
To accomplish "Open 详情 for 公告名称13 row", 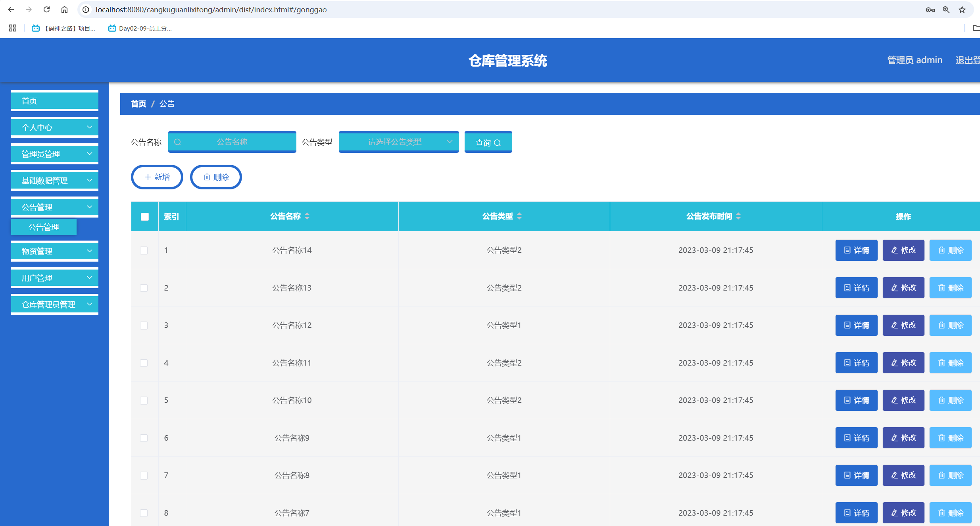I will point(856,288).
